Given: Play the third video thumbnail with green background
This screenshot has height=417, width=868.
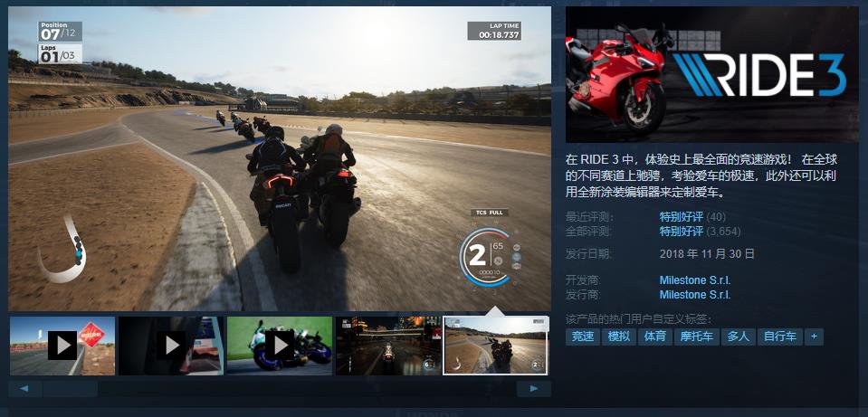Looking at the screenshot, I should click(x=280, y=346).
